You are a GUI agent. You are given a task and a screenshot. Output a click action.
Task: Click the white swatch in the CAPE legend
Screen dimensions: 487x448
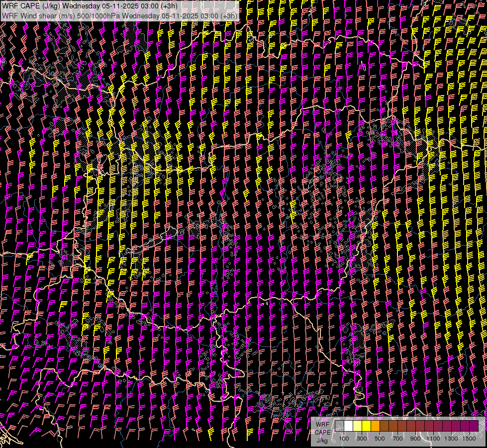tap(348, 426)
